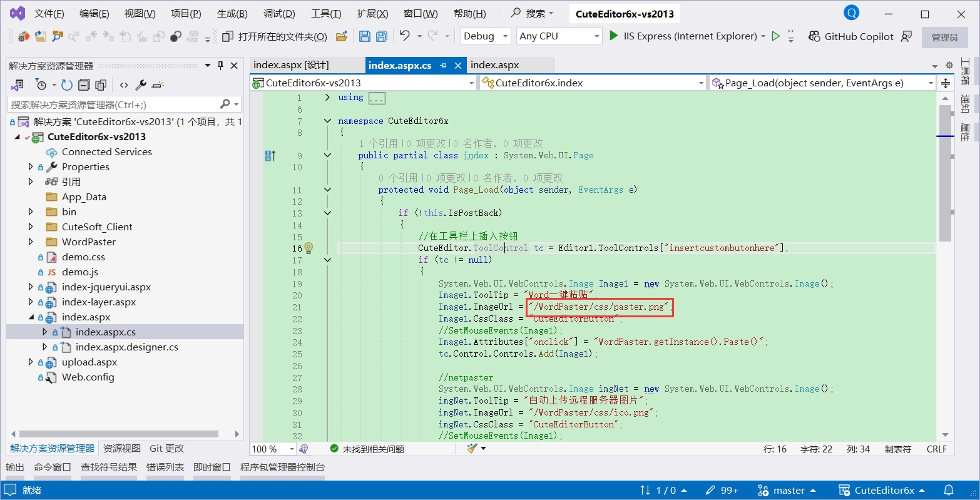
Task: Click the Refresh icon in Solution Explorer toolbar
Action: pyautogui.click(x=67, y=85)
